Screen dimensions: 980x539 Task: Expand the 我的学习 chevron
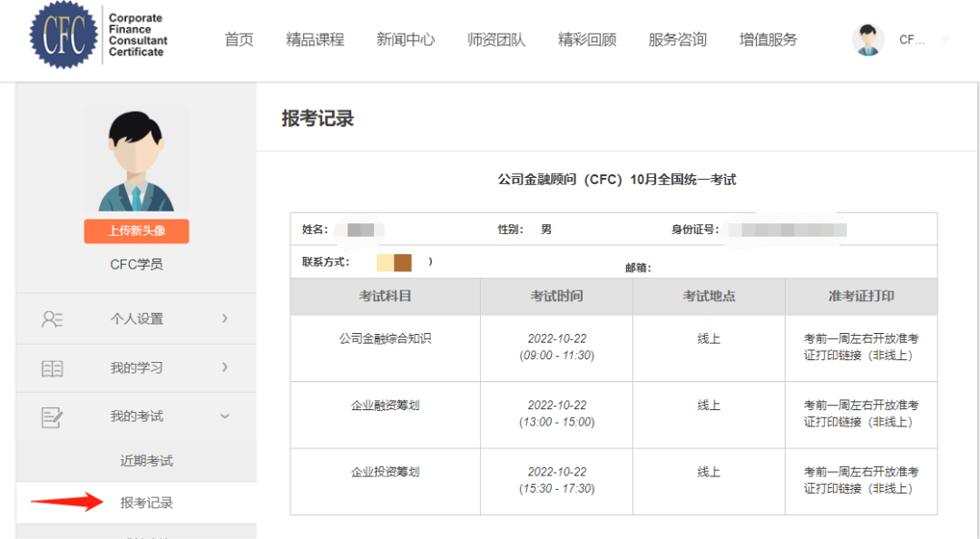coord(224,367)
